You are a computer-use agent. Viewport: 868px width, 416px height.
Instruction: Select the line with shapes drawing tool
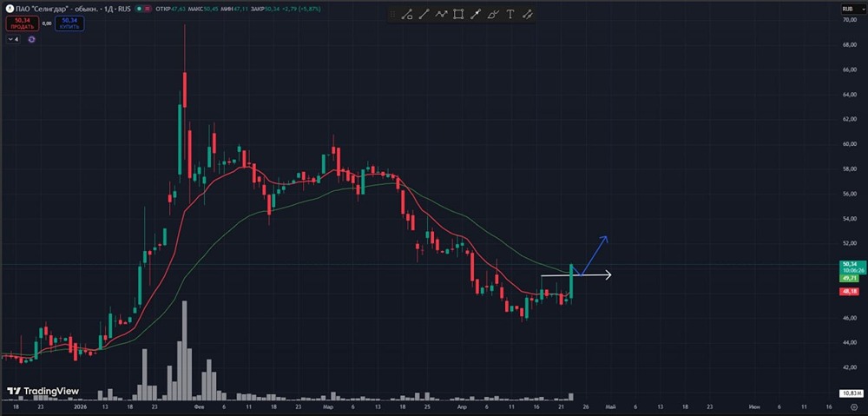(x=407, y=15)
